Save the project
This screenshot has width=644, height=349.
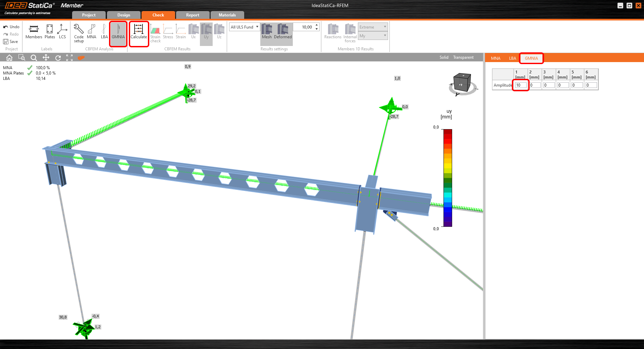click(11, 42)
